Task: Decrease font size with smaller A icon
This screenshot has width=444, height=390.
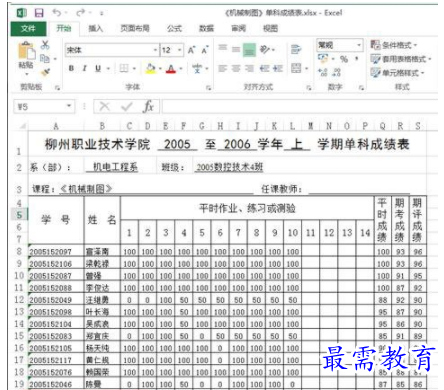Action: (205, 50)
